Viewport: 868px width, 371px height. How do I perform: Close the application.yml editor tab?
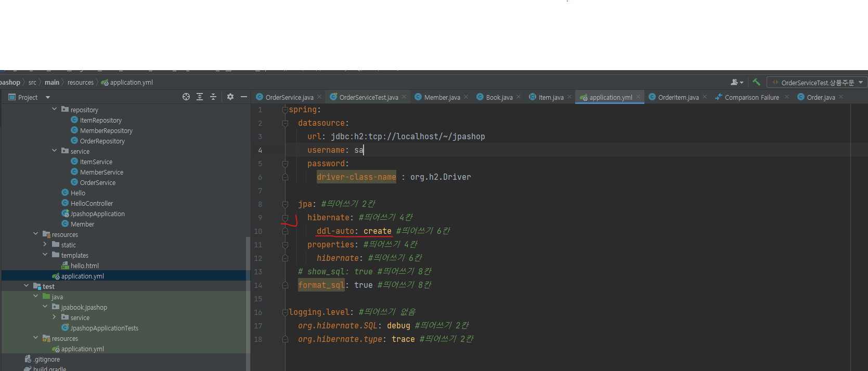638,97
